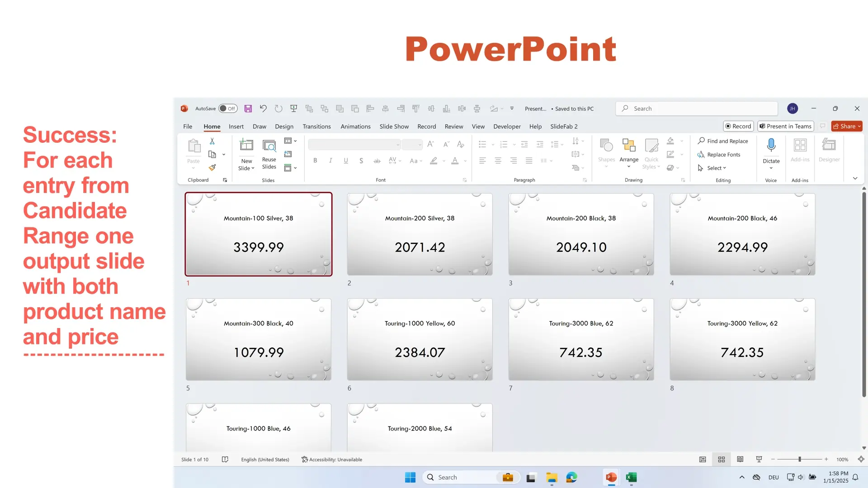Toggle Strikethrough formatting
The image size is (868, 488).
377,161
